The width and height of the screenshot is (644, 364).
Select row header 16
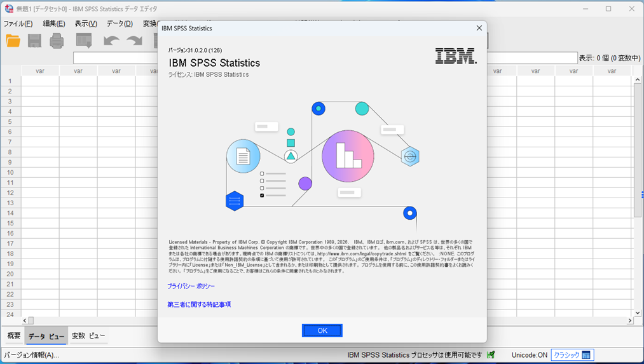click(x=10, y=234)
